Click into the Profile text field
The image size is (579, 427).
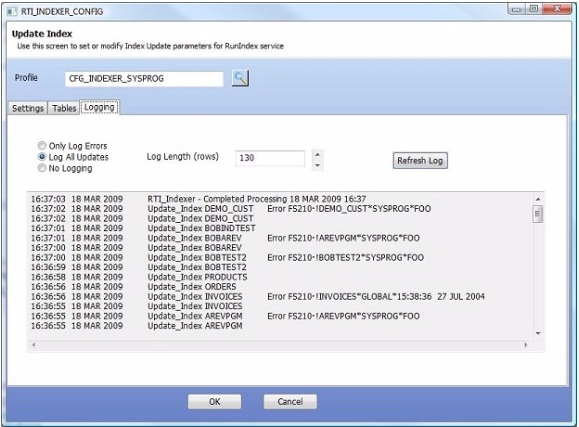pos(144,79)
